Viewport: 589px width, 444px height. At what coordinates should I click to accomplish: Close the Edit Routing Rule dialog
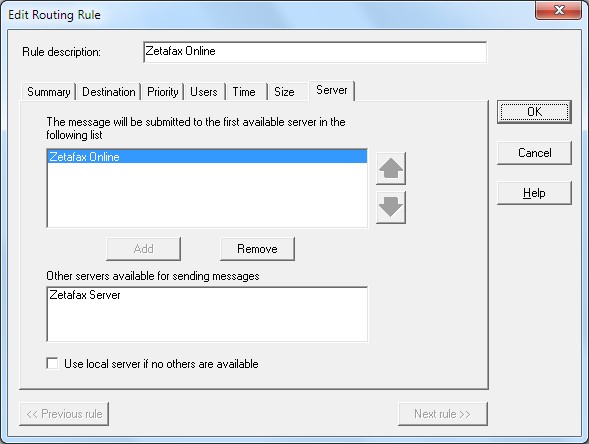558,10
